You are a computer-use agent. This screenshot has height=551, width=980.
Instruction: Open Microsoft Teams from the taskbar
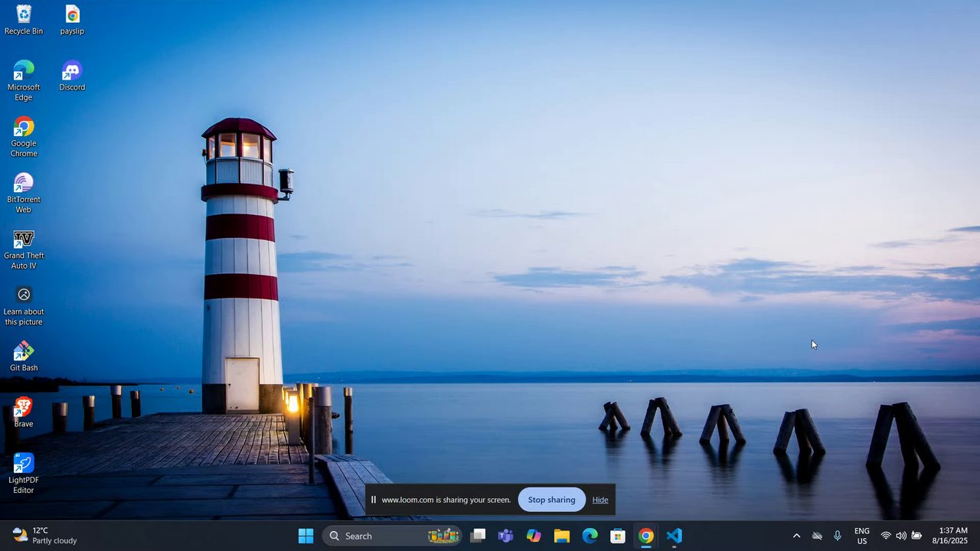505,536
